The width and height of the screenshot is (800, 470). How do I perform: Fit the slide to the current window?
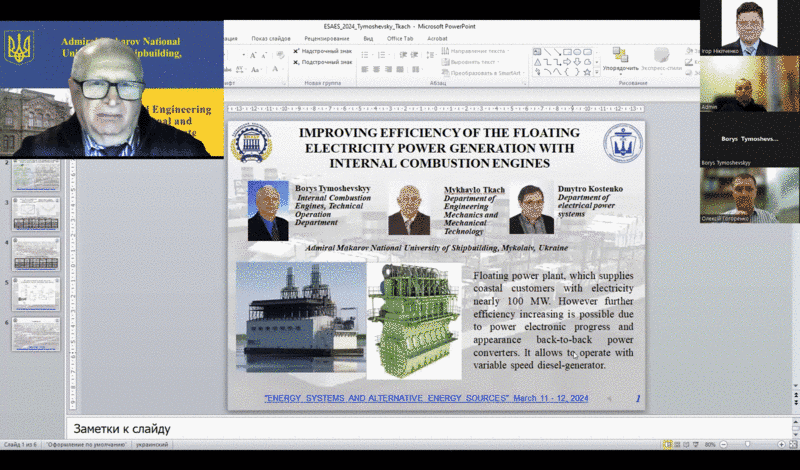(x=793, y=444)
